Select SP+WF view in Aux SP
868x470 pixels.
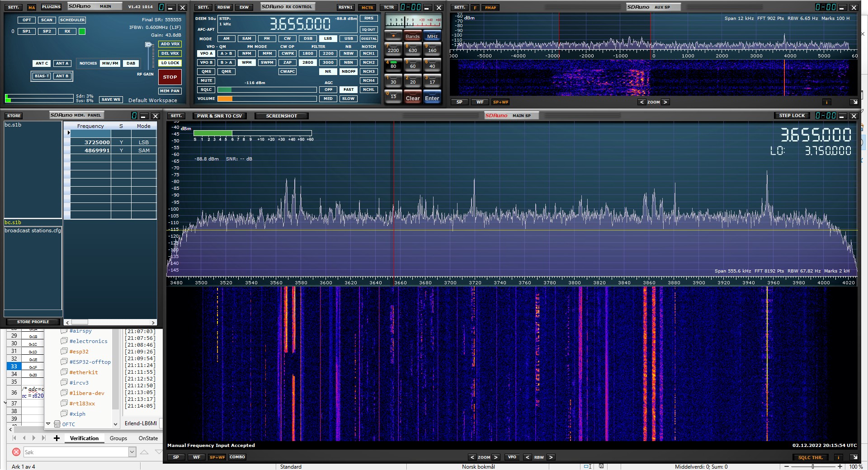pyautogui.click(x=500, y=102)
